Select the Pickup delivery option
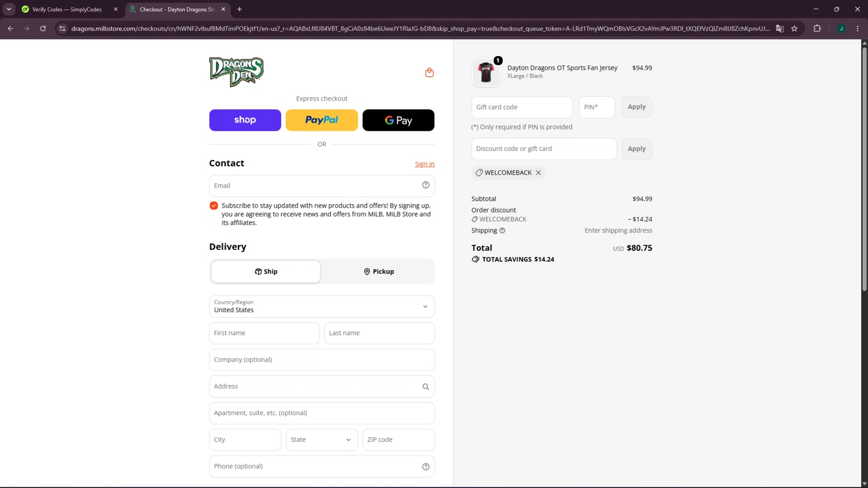The image size is (868, 488). point(378,272)
